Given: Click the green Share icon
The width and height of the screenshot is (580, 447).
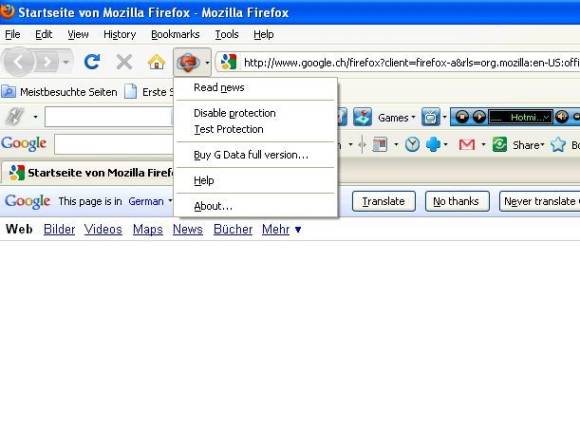Looking at the screenshot, I should click(x=499, y=145).
